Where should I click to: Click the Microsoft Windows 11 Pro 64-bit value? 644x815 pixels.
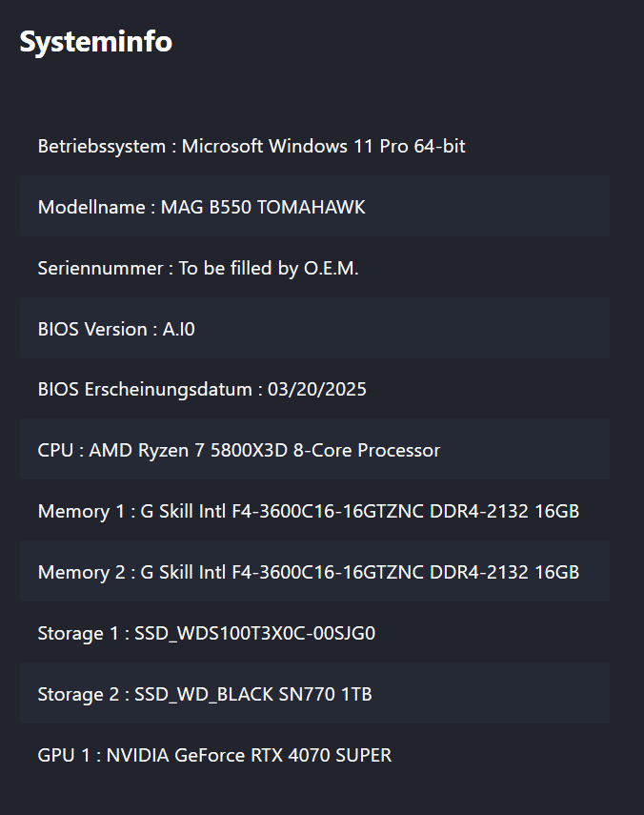point(323,146)
